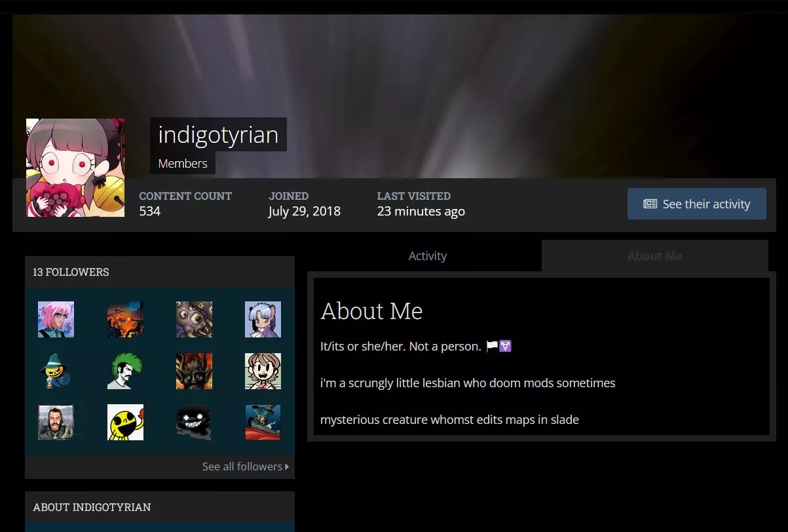Click the Joined label
788x532 pixels.
288,196
